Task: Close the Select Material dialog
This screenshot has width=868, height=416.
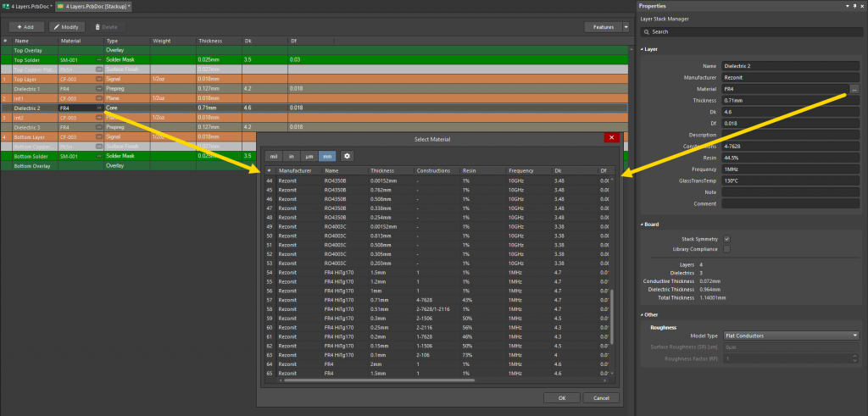Action: point(611,138)
